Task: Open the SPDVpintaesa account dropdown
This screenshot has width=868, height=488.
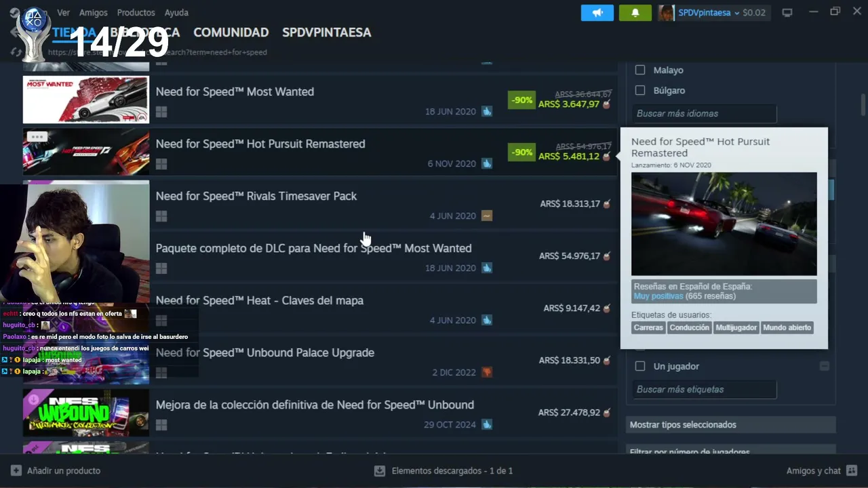Action: coord(709,13)
